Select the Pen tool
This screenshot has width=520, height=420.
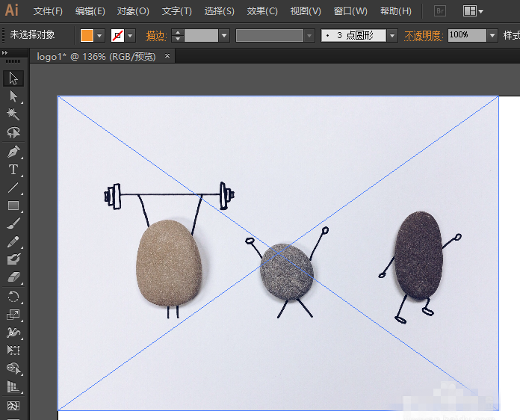point(13,151)
